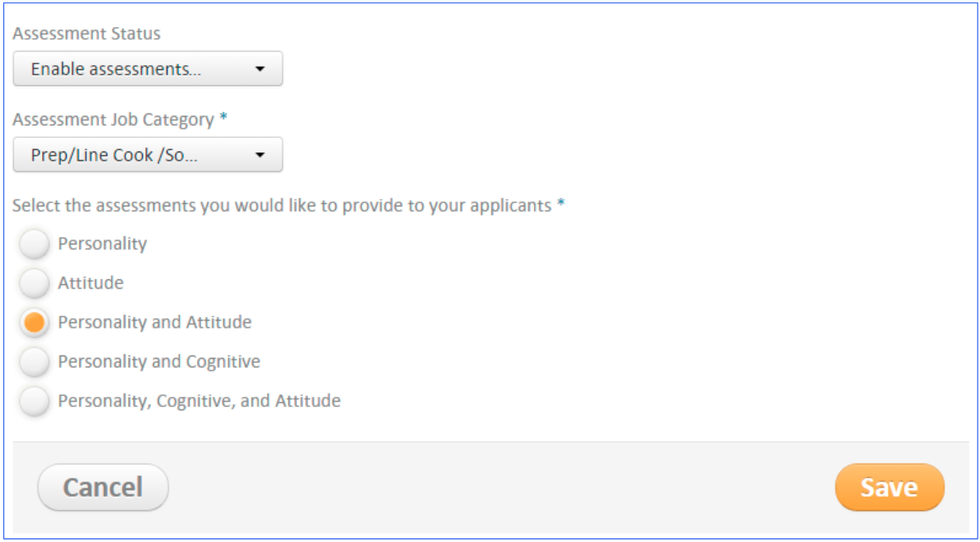980x542 pixels.
Task: Click the "Assessment Status" field label
Action: point(87,34)
